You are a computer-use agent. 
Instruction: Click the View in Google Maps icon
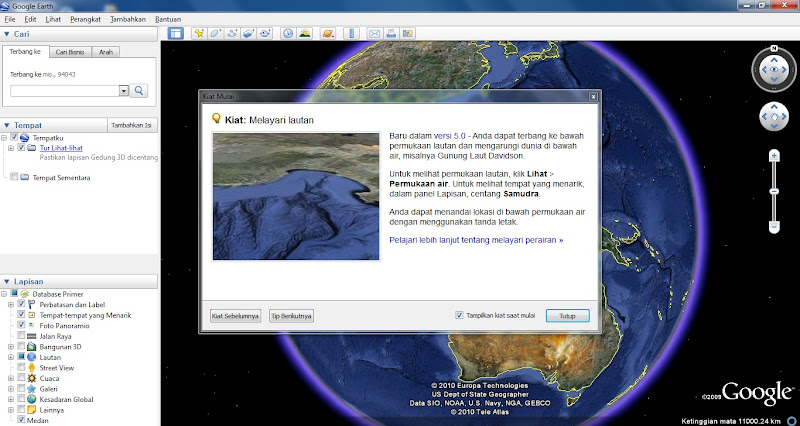coord(407,34)
